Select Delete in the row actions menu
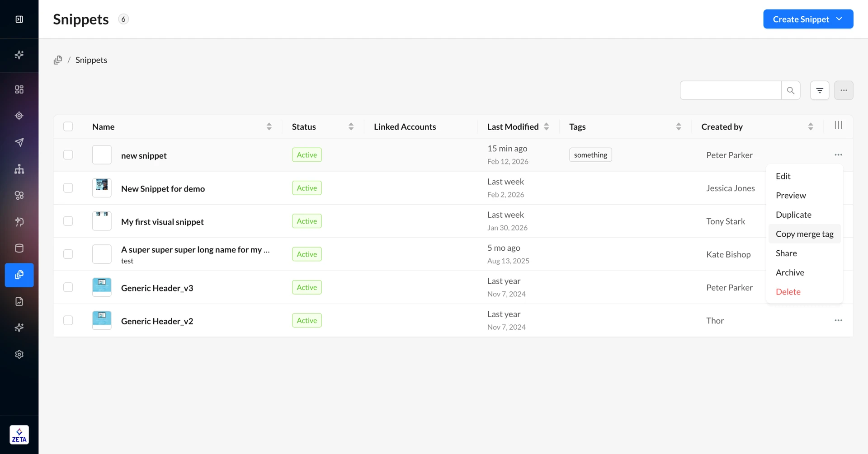The height and width of the screenshot is (454, 868). click(x=788, y=292)
